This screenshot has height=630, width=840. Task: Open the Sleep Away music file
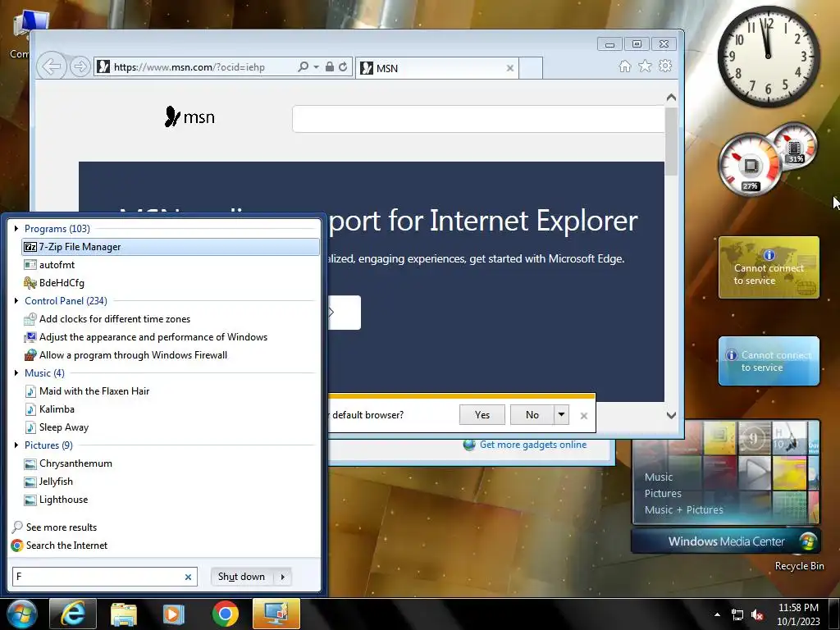pyautogui.click(x=171, y=427)
